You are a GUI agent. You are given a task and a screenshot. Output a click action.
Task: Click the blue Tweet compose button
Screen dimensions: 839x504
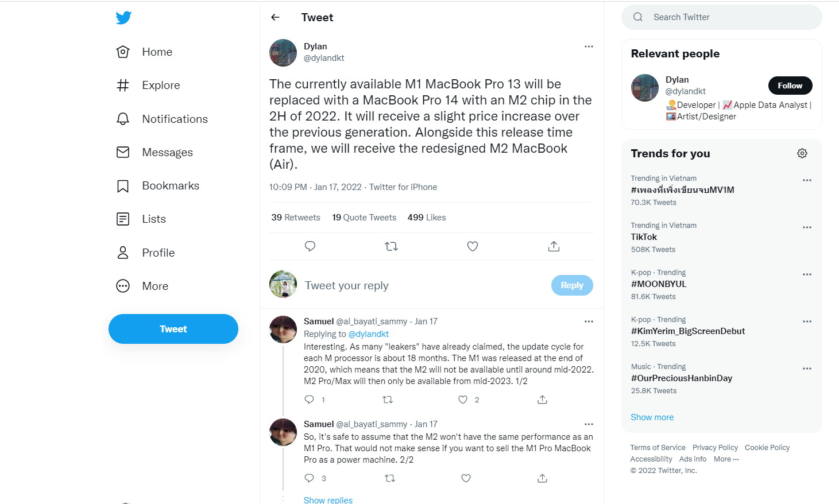[173, 329]
